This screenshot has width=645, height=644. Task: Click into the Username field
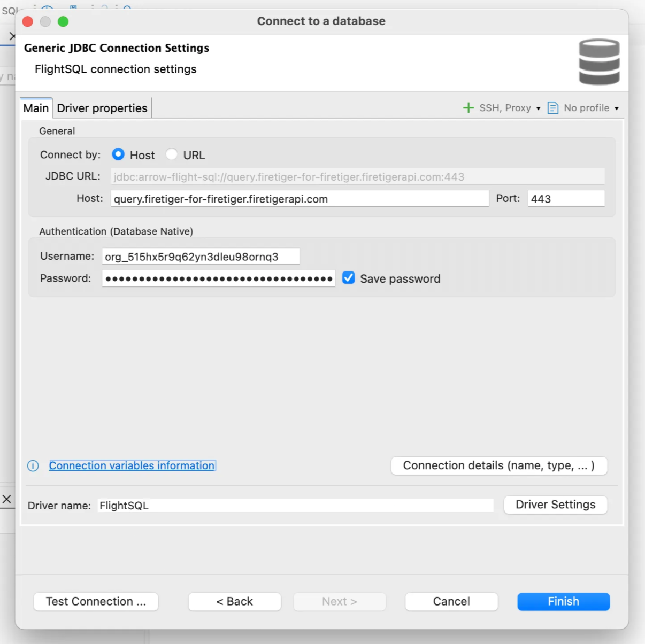tap(201, 257)
